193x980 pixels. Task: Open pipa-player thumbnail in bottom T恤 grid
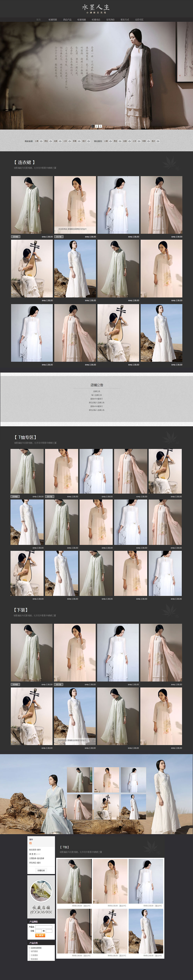(x=110, y=931)
